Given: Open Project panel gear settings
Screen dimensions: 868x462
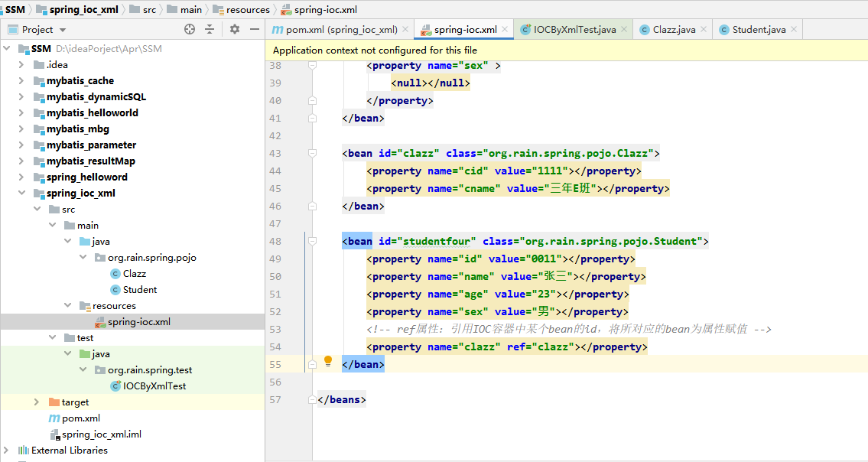Looking at the screenshot, I should pos(235,29).
